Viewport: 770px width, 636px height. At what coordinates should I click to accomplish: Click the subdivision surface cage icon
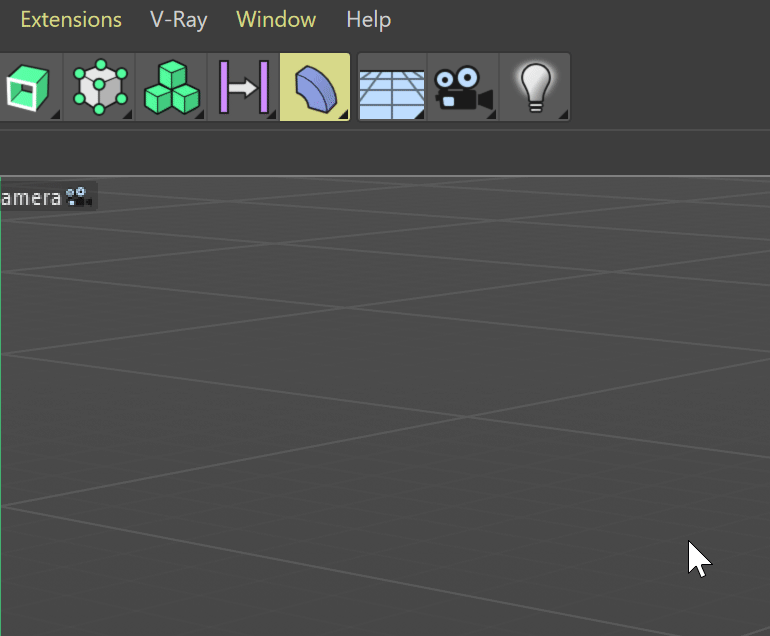tap(100, 87)
